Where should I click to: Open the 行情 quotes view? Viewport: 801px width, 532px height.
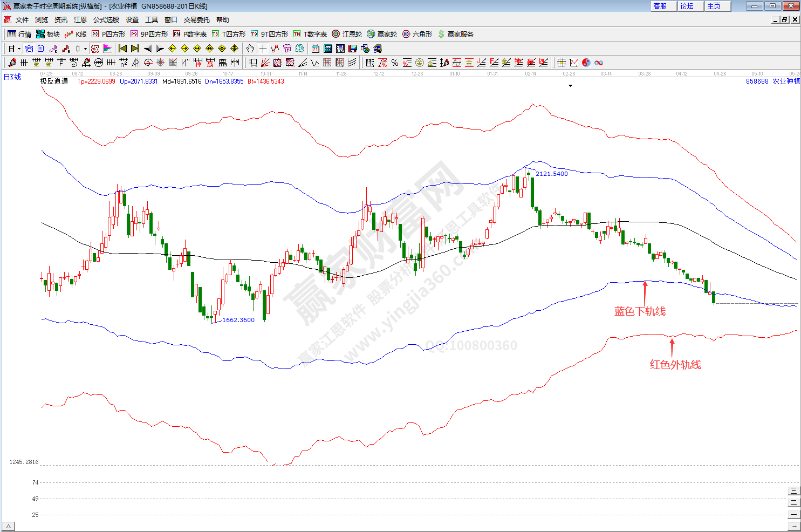click(x=19, y=34)
